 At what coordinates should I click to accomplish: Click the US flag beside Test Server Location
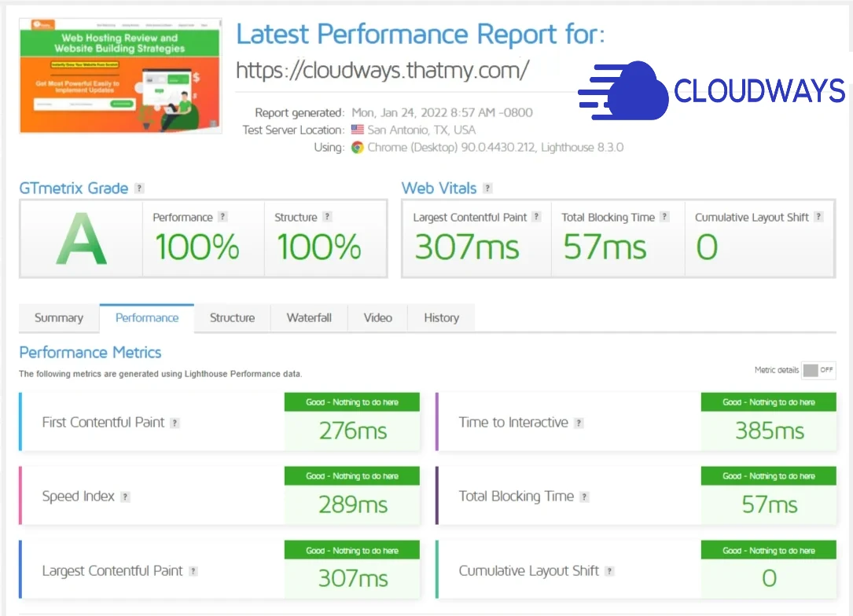point(355,130)
